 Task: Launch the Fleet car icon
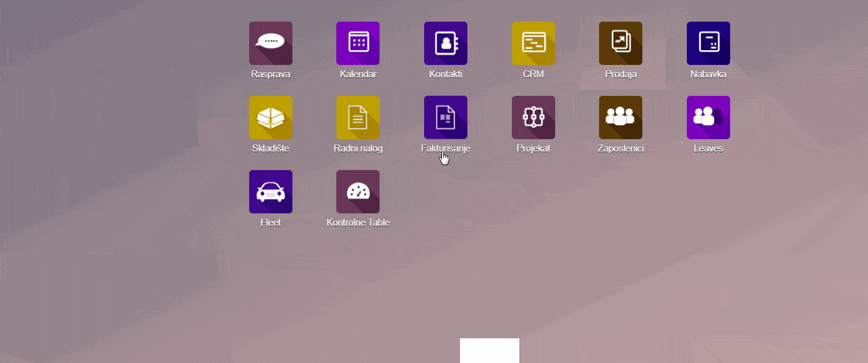(270, 192)
